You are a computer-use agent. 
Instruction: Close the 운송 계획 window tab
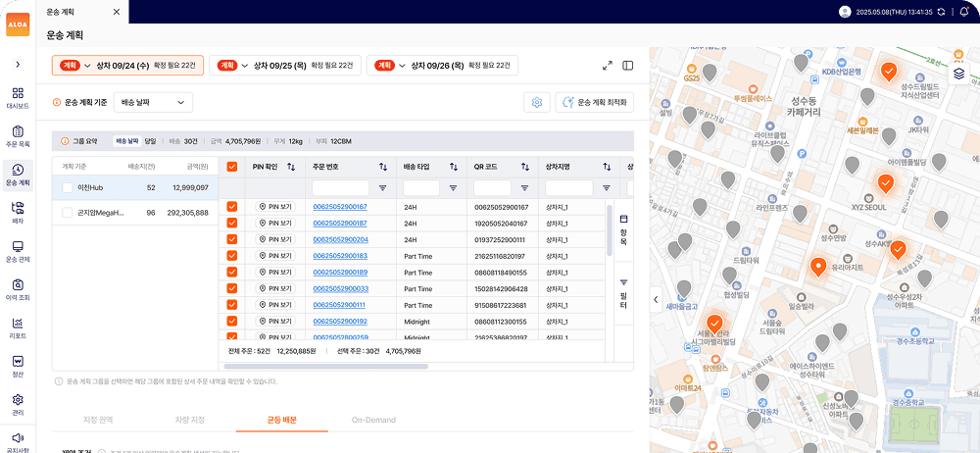click(x=117, y=12)
